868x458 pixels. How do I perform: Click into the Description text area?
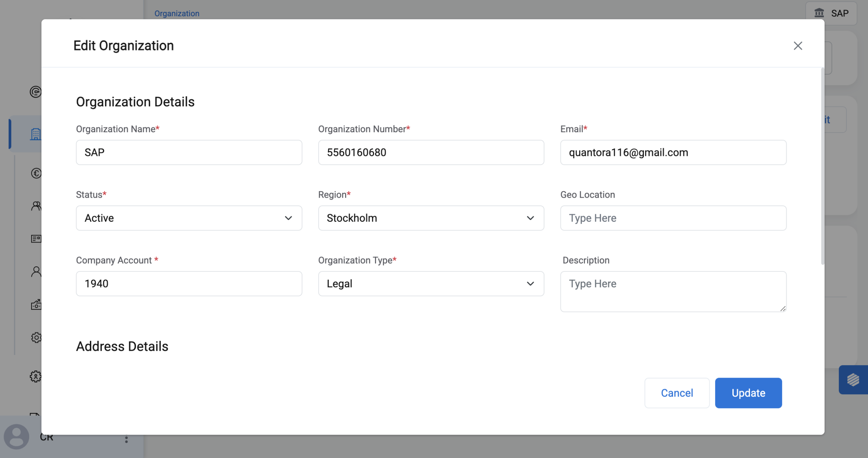(673, 291)
